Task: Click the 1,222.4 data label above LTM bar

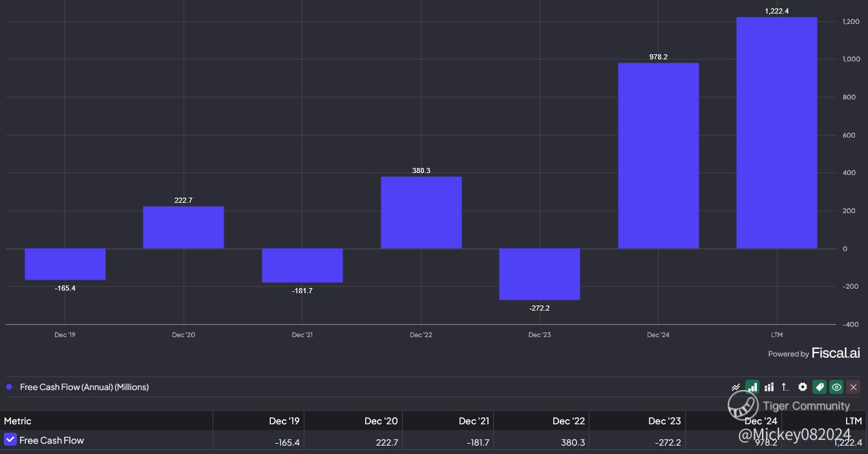Action: point(777,11)
